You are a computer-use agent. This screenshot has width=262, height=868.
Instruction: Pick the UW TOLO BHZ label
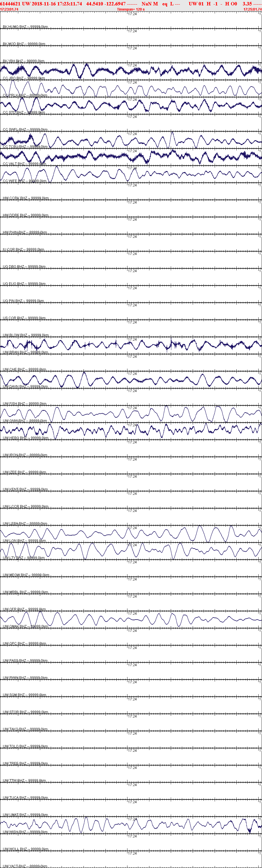click(x=25, y=746)
